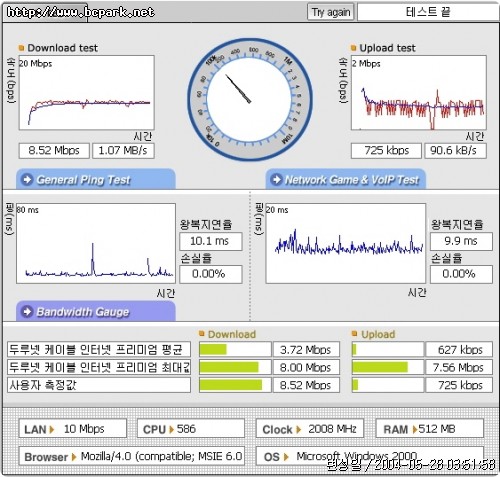Viewport: 500px width, 477px height.
Task: Click the orange arrow next to CPU
Action: click(171, 429)
